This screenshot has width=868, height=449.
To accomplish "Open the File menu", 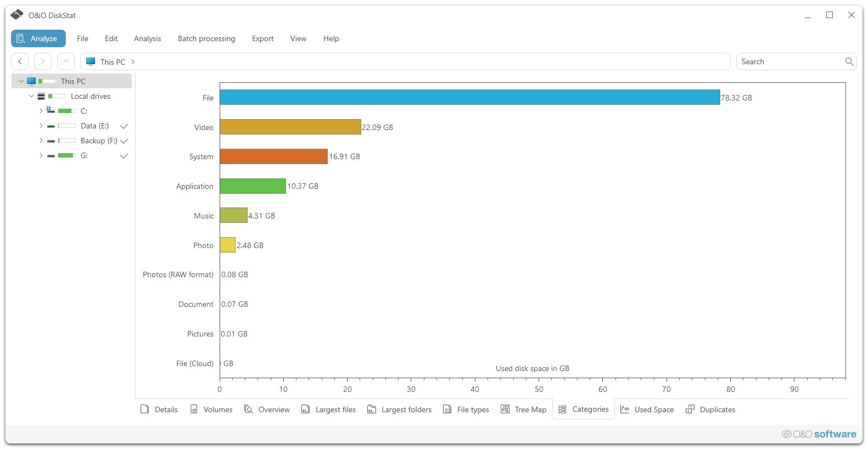I will click(x=82, y=38).
